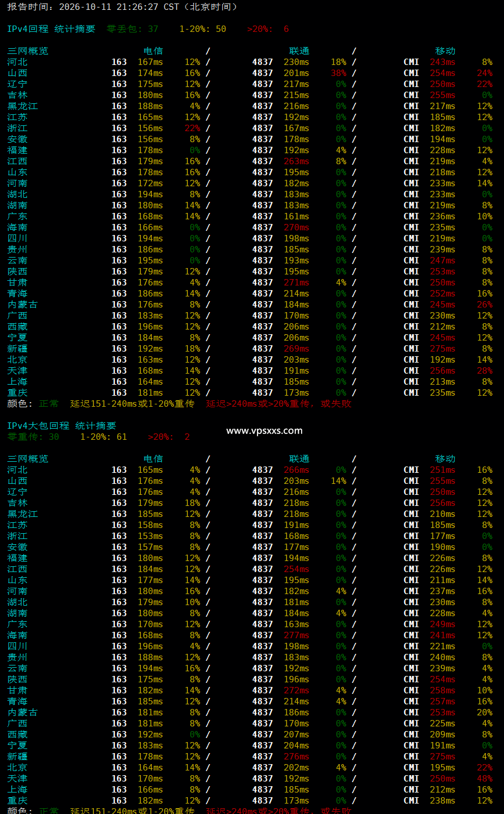Screen dimensions: 504x814
Task: Click the first 三网概览 label
Action: point(28,51)
